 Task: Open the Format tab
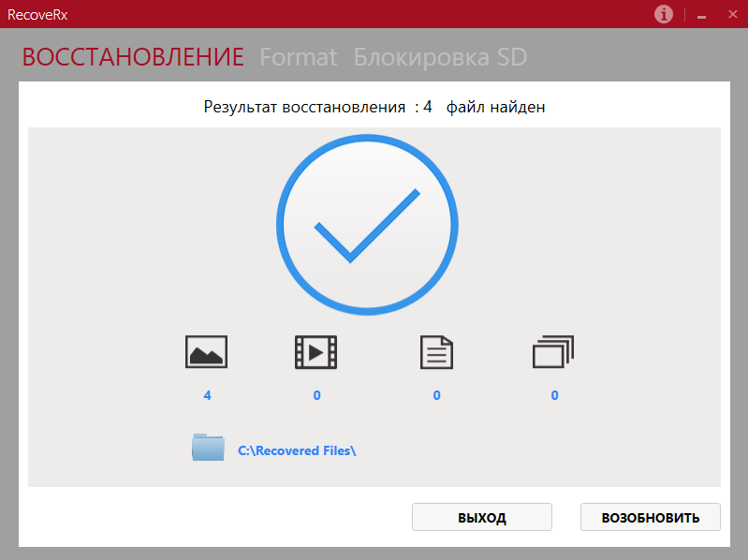[x=298, y=57]
